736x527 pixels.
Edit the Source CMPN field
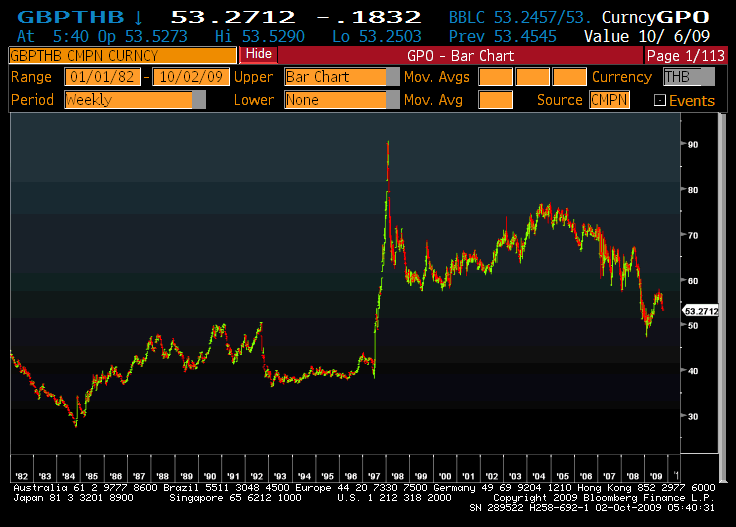coord(609,99)
